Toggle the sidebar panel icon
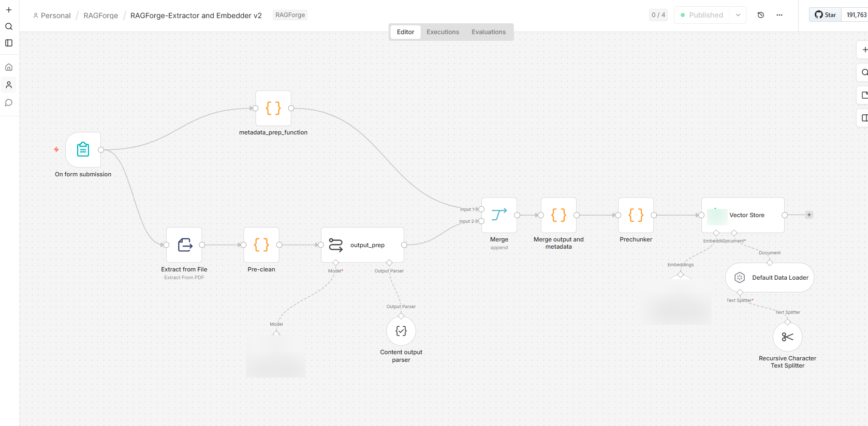The height and width of the screenshot is (426, 868). pos(9,43)
